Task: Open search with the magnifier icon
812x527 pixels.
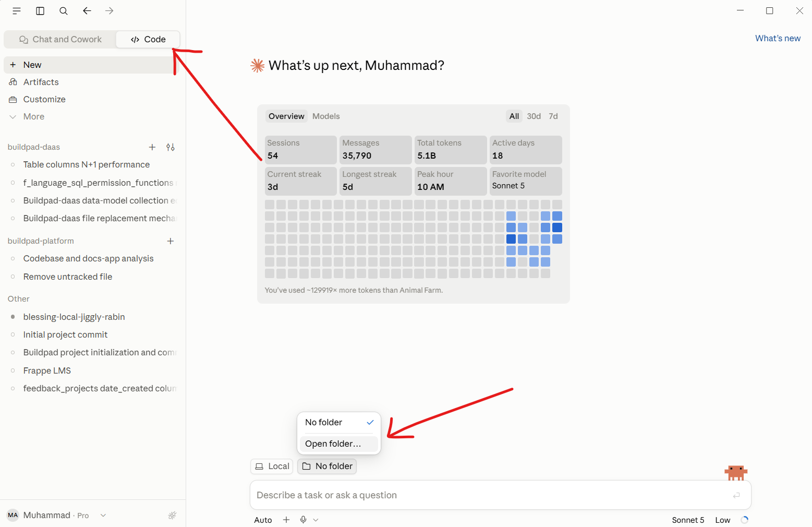Action: (x=64, y=11)
